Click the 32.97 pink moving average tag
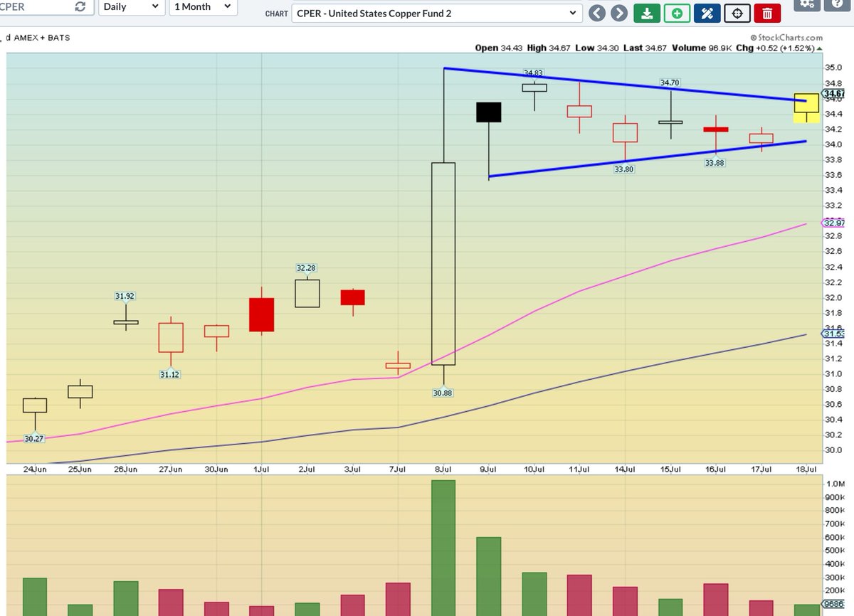The image size is (854, 616). tap(835, 224)
